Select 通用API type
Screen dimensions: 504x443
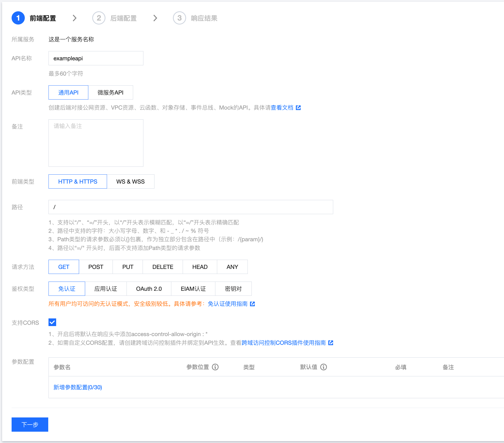coord(68,92)
